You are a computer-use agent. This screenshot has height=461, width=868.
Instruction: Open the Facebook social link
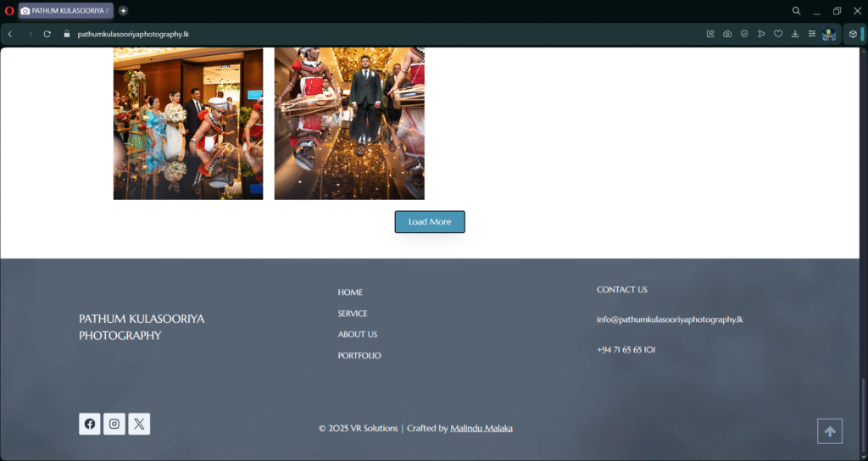coord(90,424)
